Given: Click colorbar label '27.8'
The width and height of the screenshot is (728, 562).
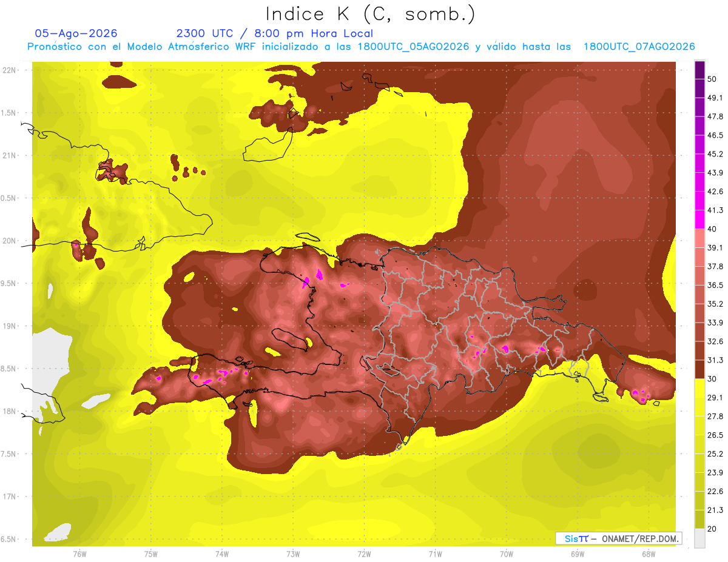Looking at the screenshot, I should click(715, 416).
